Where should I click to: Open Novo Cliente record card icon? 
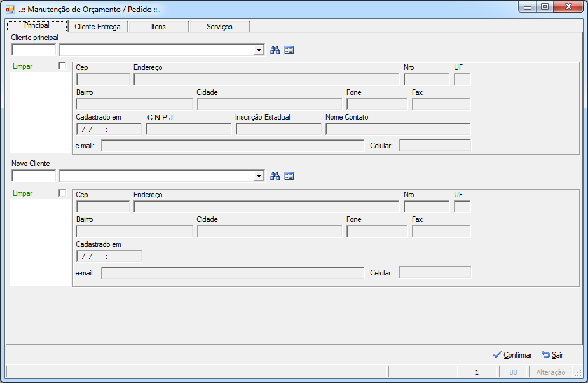coord(289,176)
